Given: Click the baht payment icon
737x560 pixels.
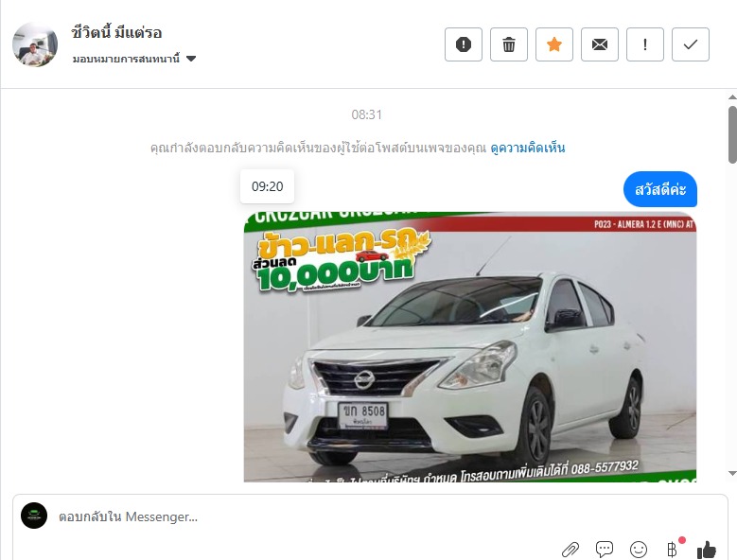Looking at the screenshot, I should pos(673,549).
